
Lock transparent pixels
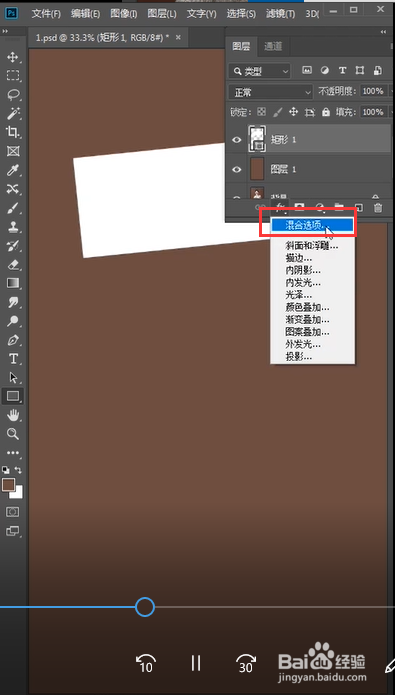[262, 112]
